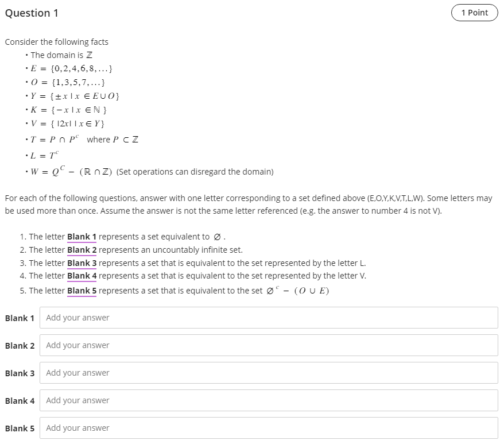Viewport: 504px width, 444px height.
Task: Select the Blank 4 label in question 4
Action: pyautogui.click(x=81, y=276)
